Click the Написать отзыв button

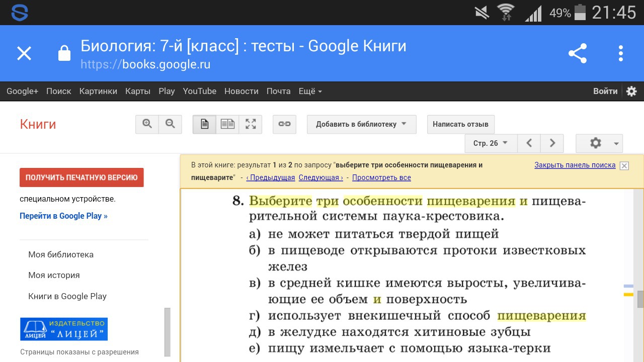click(x=460, y=124)
